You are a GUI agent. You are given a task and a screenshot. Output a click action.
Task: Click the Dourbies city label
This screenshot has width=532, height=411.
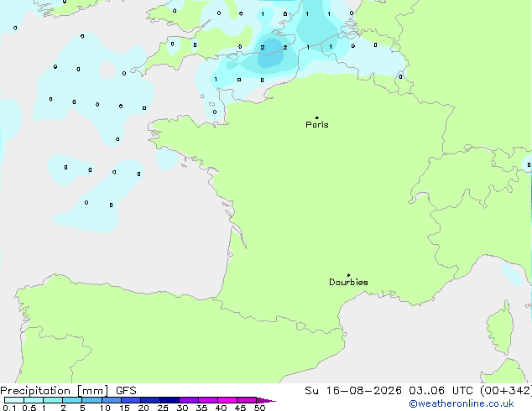(348, 282)
